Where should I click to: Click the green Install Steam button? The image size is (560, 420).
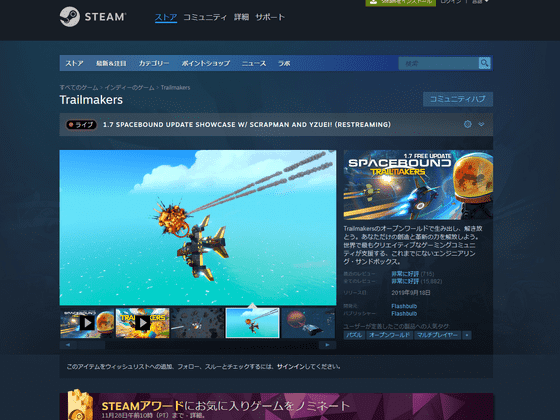click(400, 2)
